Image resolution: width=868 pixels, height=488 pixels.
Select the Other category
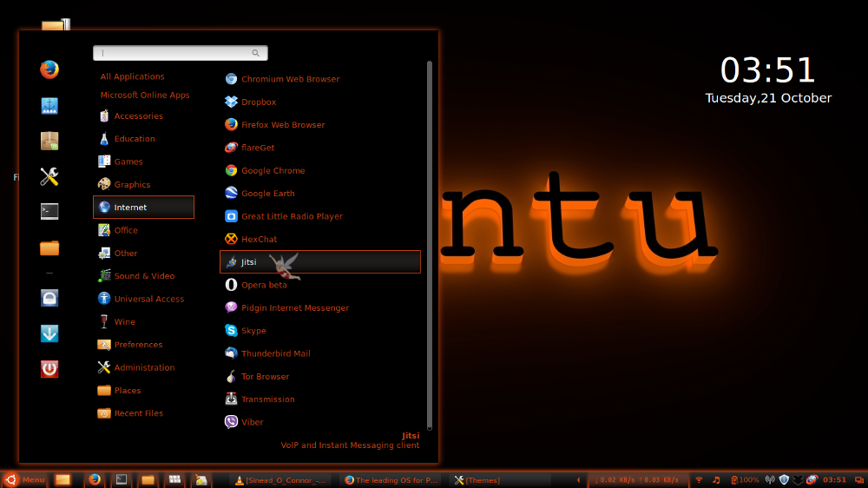pyautogui.click(x=143, y=254)
